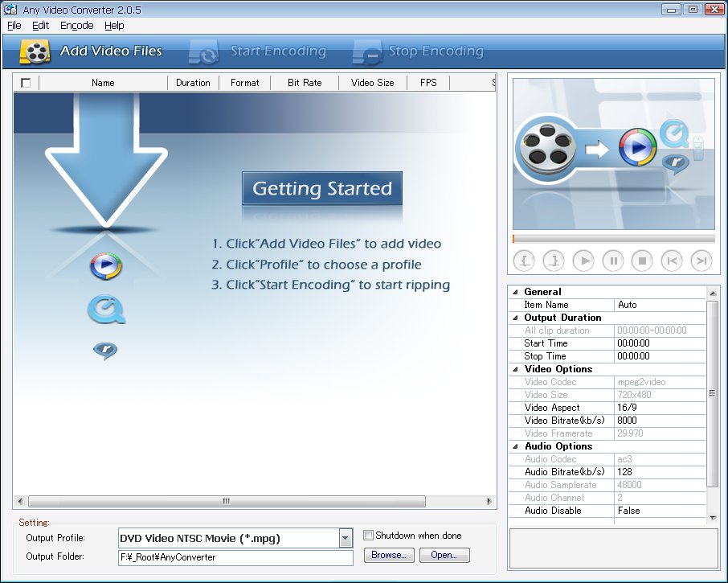
Task: Edit the Start Time value 00:00:00
Action: tap(659, 343)
